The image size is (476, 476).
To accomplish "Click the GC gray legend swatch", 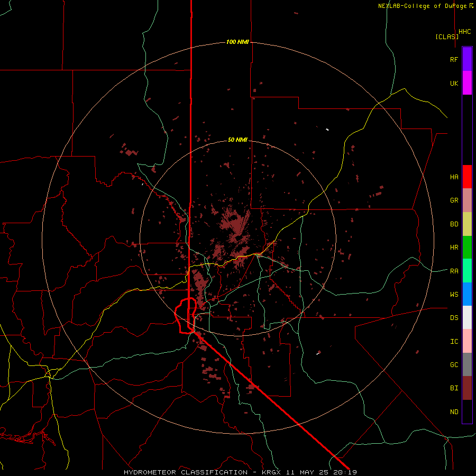I will 467,364.
